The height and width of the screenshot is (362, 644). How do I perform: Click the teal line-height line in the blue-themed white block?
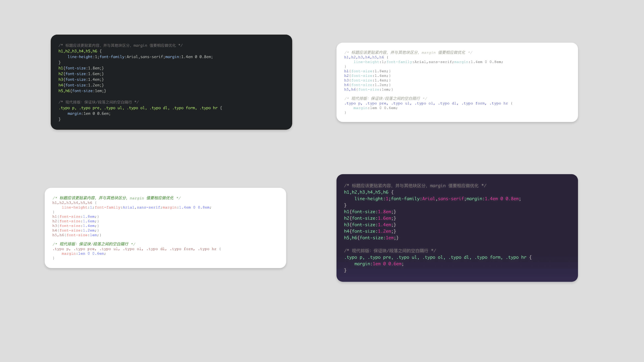coord(428,62)
